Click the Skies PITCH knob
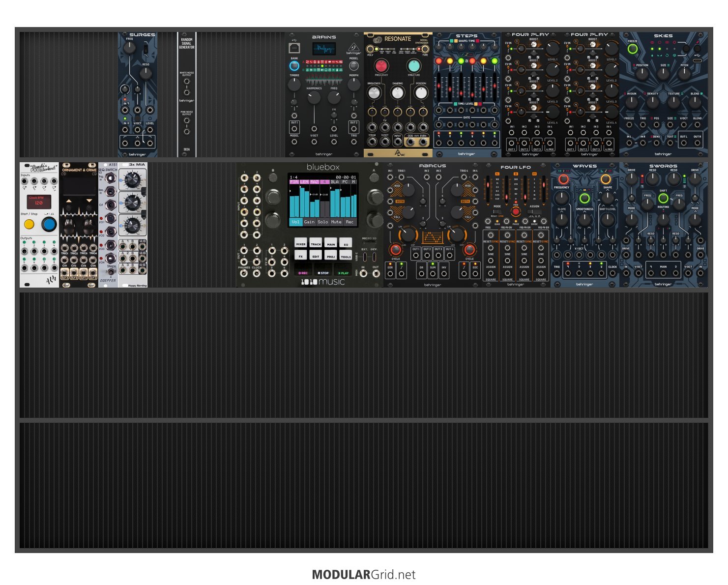This screenshot has height=585, width=728. (684, 74)
